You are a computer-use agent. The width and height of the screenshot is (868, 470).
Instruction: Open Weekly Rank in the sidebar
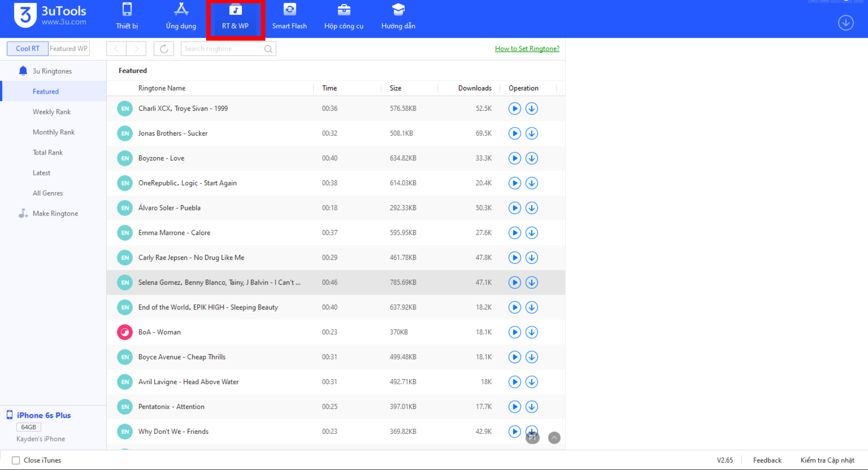point(52,112)
